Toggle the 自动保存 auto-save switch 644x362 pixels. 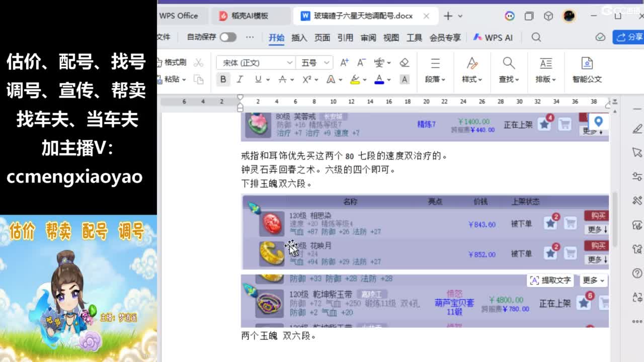[227, 37]
